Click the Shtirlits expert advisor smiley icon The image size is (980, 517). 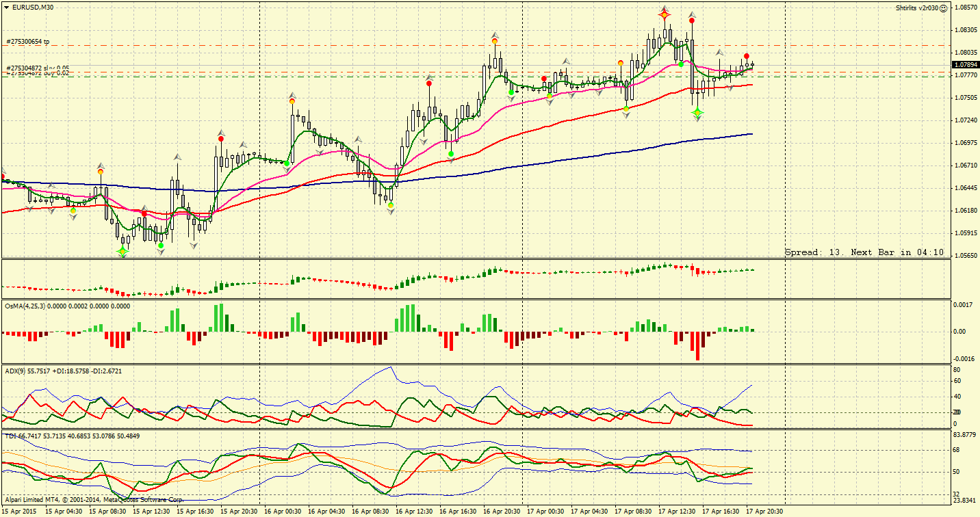coord(944,8)
